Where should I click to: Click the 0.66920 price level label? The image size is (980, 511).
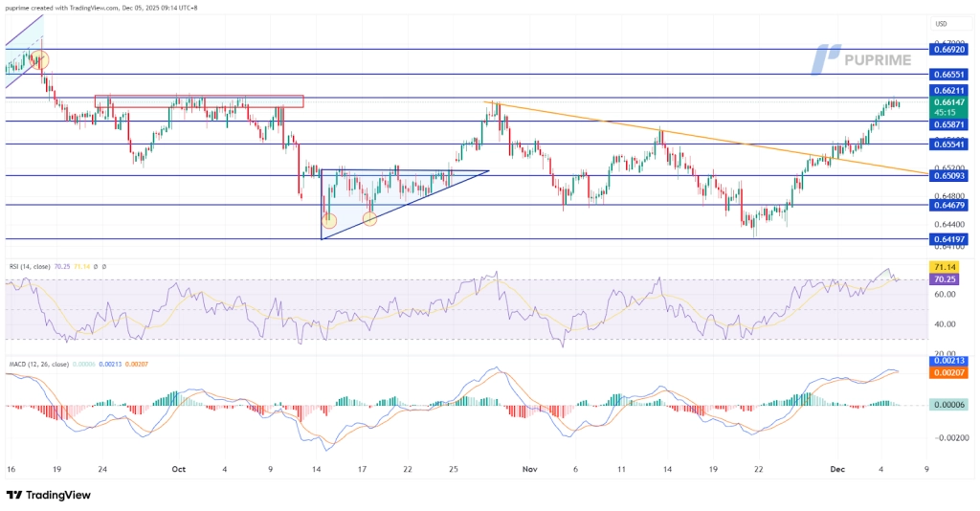pyautogui.click(x=948, y=49)
